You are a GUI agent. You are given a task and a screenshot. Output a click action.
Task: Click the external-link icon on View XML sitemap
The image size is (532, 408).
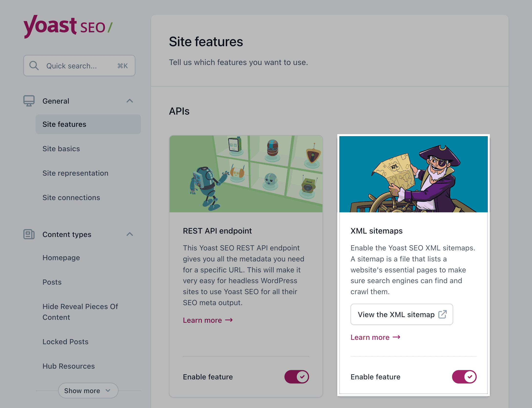coord(443,314)
